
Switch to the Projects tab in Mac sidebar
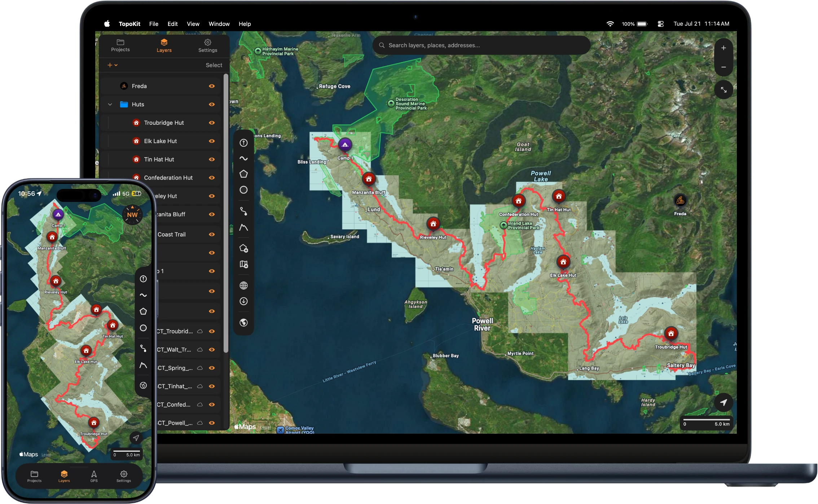tap(120, 45)
